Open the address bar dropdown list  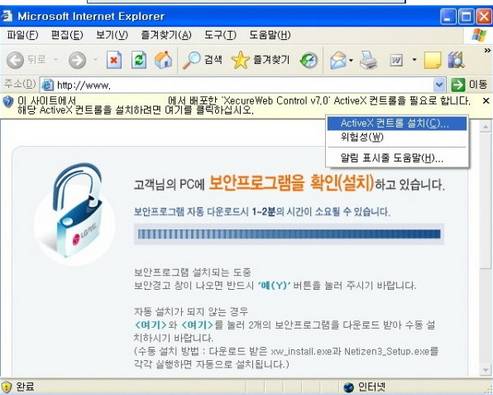click(440, 85)
